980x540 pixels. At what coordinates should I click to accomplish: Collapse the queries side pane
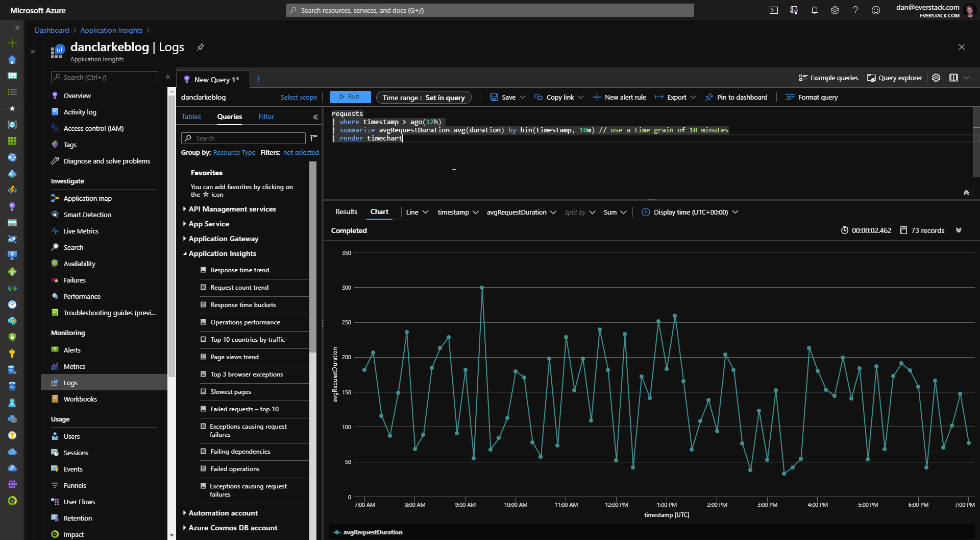(315, 117)
